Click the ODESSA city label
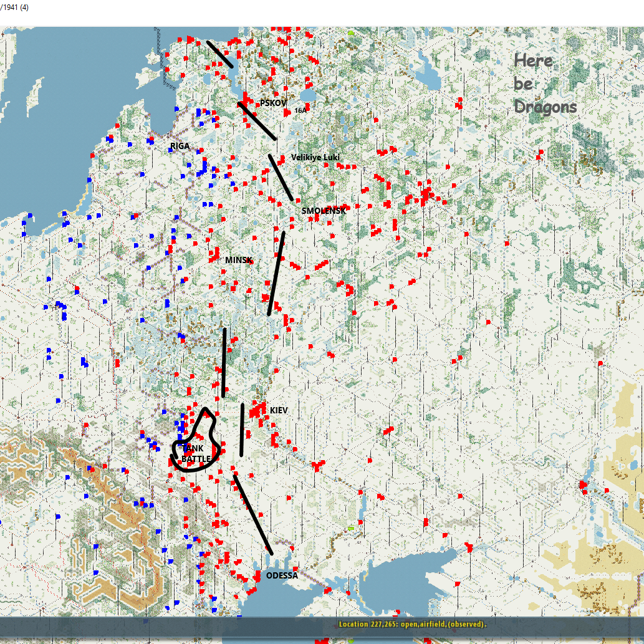Screen dimensions: 644x644 point(282,575)
